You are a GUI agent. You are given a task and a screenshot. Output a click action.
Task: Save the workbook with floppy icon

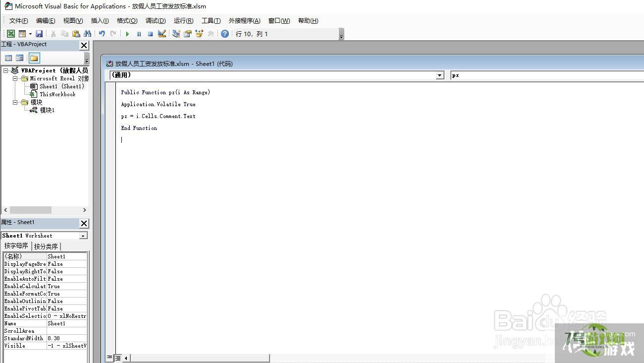point(39,34)
